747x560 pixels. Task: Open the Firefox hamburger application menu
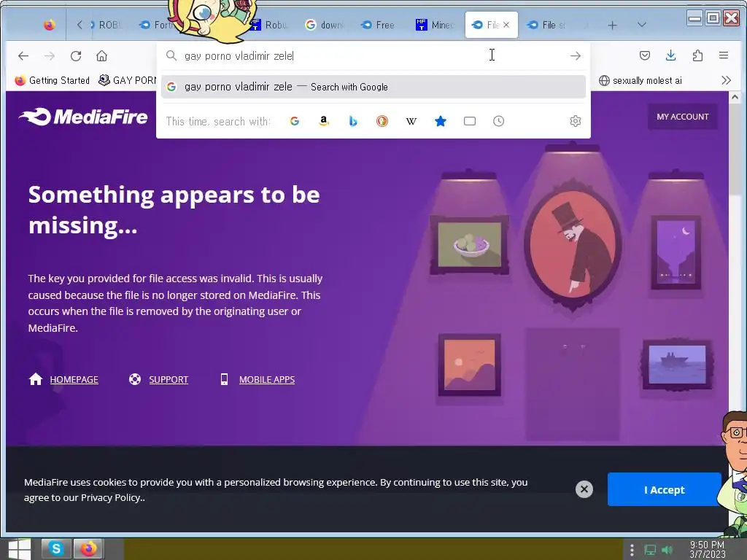(x=723, y=55)
